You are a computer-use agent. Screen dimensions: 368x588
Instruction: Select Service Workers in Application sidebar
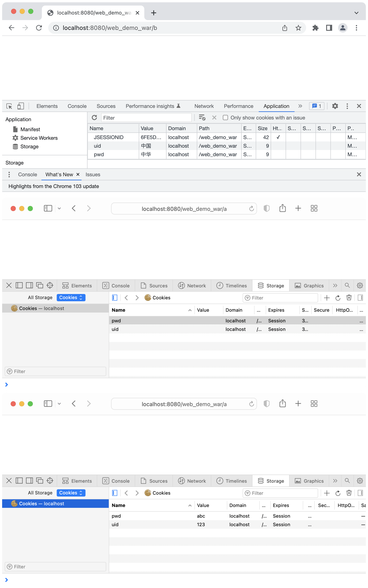click(39, 138)
